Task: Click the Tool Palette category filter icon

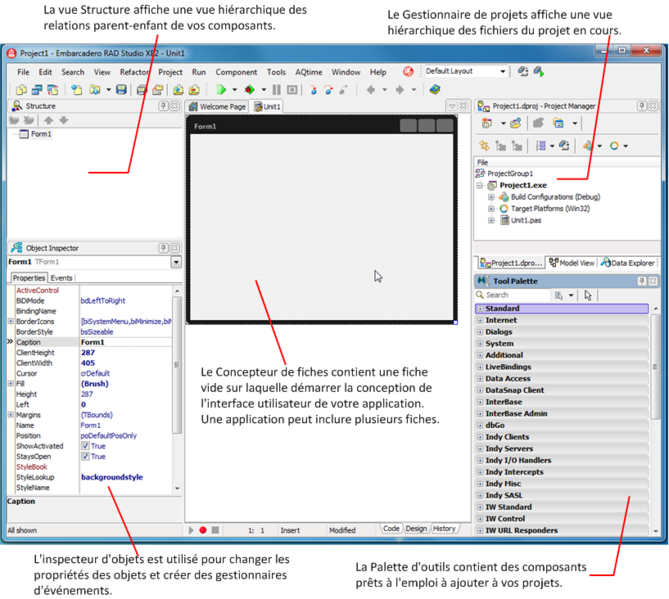Action: click(559, 295)
